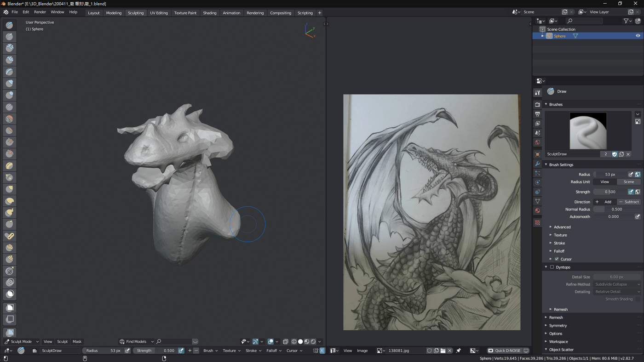This screenshot has height=362, width=644.
Task: Select the Mask brush tool
Action: pyautogui.click(x=10, y=294)
